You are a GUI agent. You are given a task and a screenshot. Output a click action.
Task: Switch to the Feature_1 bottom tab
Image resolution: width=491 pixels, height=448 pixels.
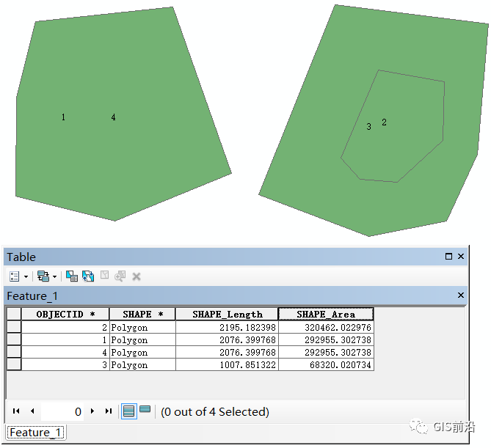[x=35, y=433]
